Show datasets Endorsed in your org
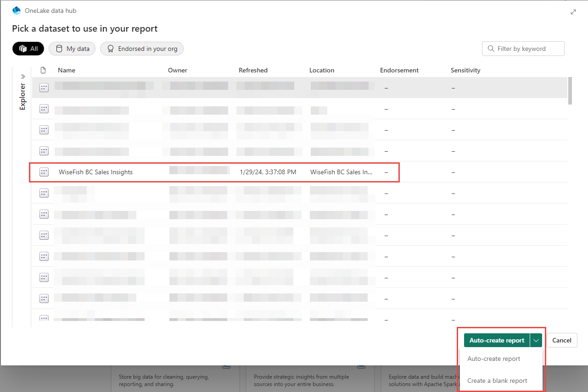Viewport: 588px width, 392px height. (142, 49)
